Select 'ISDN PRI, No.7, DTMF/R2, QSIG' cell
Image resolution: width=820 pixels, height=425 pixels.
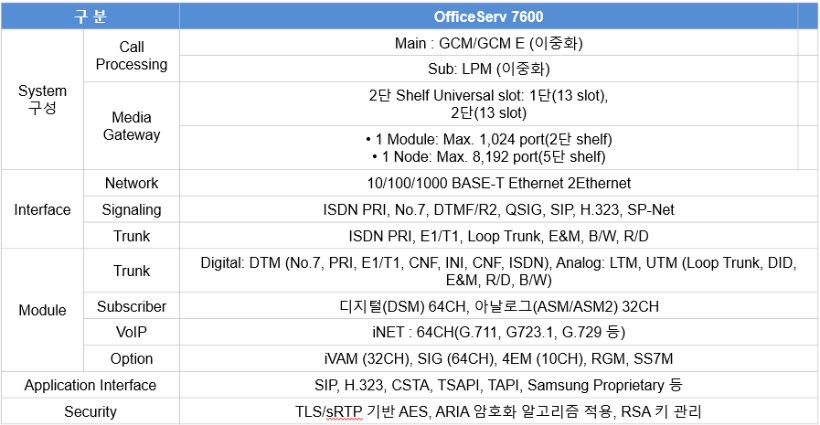pos(499,209)
